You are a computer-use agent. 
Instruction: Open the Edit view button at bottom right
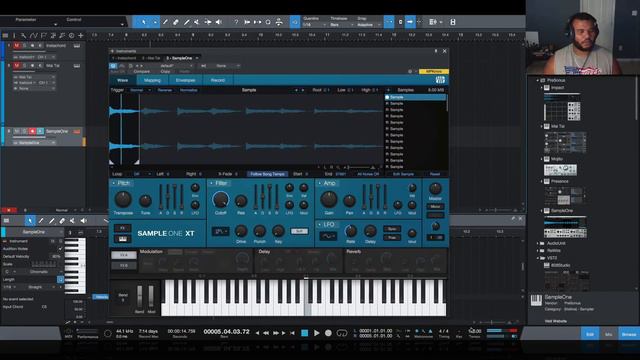(590, 334)
